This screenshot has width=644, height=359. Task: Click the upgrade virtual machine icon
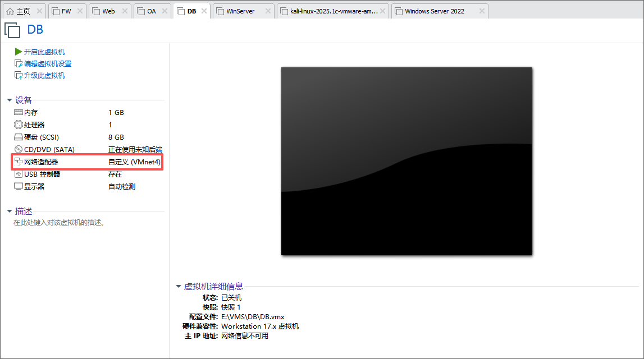tap(18, 76)
